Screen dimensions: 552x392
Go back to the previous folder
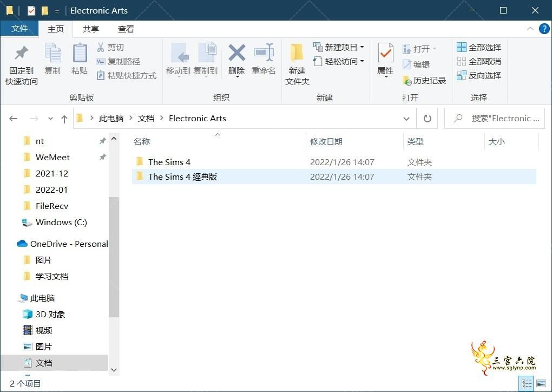tap(14, 119)
